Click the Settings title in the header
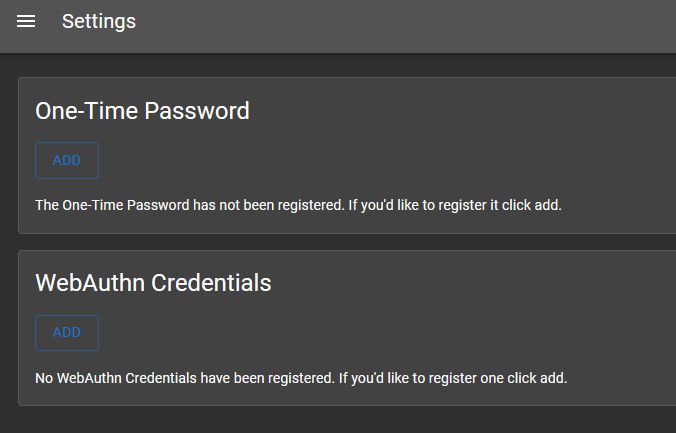This screenshot has height=433, width=676. [x=99, y=21]
